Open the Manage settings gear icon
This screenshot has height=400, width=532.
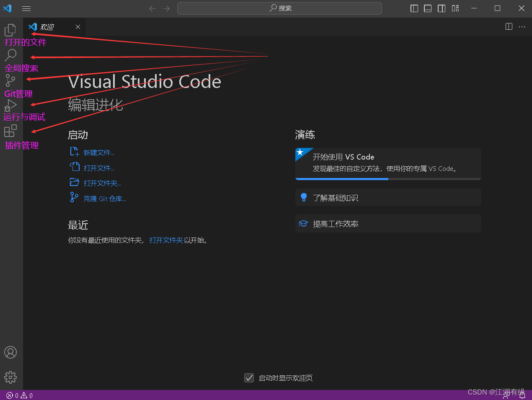tap(10, 377)
